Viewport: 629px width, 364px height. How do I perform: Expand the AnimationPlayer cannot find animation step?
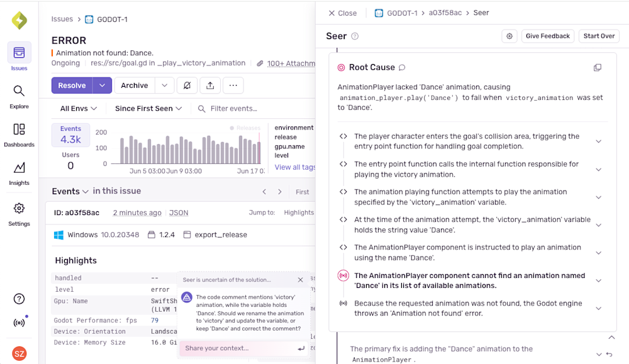click(598, 280)
